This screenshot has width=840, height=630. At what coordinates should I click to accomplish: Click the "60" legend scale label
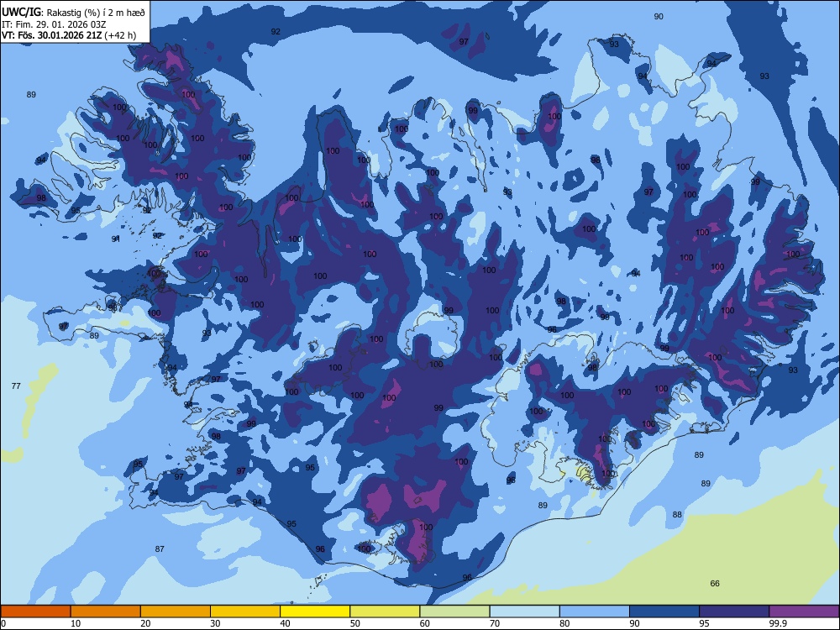[425, 623]
